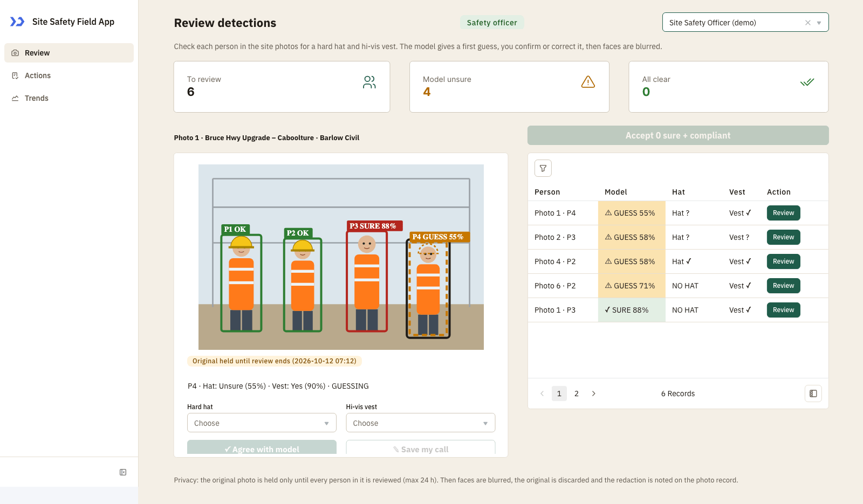Sort by the Person column header
863x504 pixels.
pos(547,192)
